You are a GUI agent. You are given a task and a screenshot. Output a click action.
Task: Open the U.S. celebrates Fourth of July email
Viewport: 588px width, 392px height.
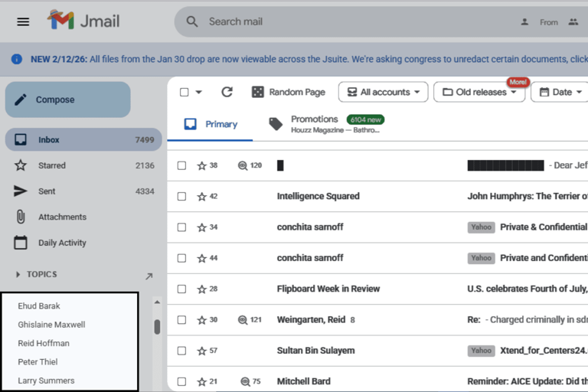[528, 289]
